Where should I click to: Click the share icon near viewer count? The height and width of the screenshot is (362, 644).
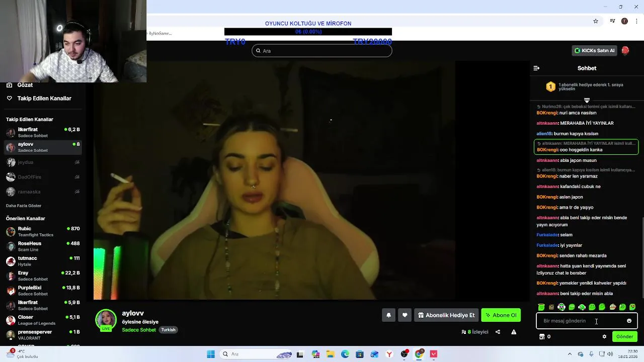click(x=498, y=332)
